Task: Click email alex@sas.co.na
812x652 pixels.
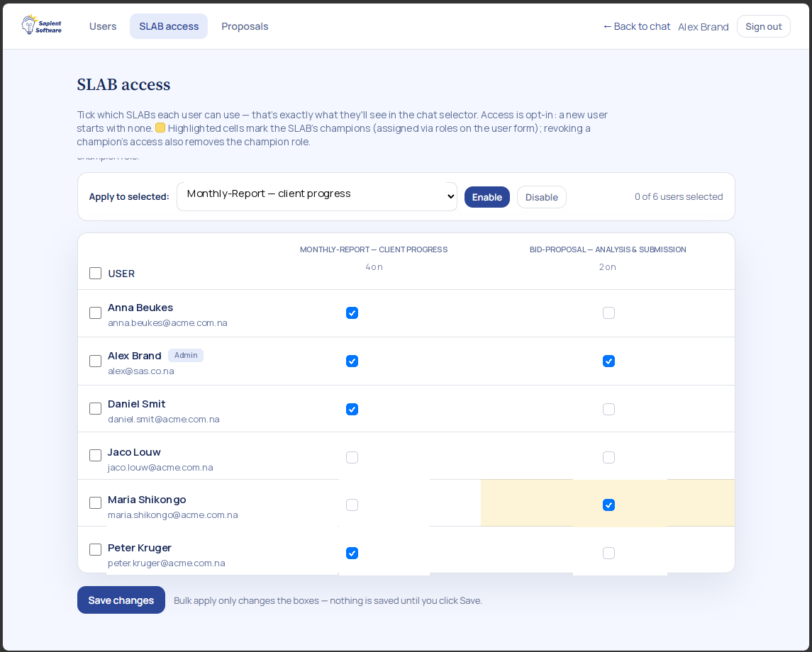Action: click(141, 371)
